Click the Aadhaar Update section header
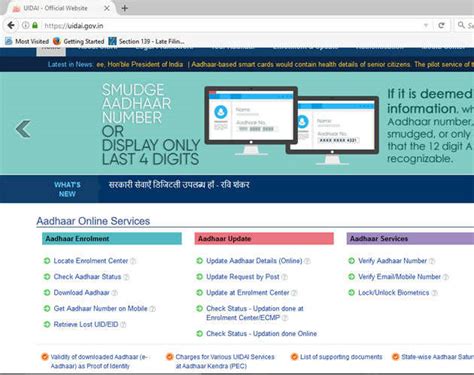Image resolution: width=474 pixels, height=375 pixels. pos(264,239)
